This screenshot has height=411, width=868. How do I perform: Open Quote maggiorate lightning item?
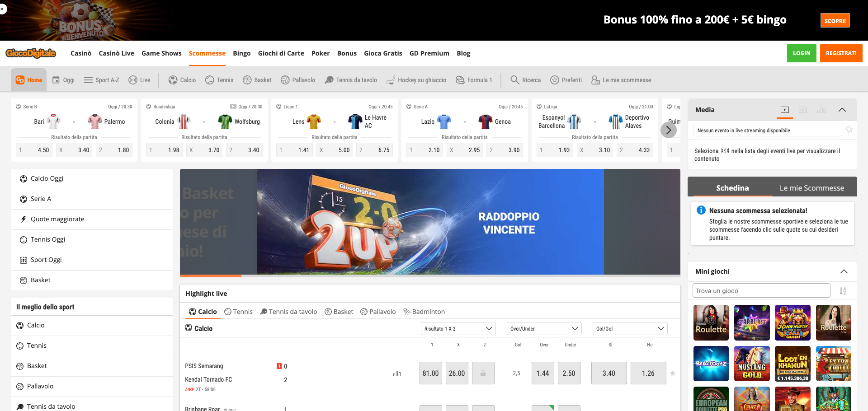(x=92, y=219)
